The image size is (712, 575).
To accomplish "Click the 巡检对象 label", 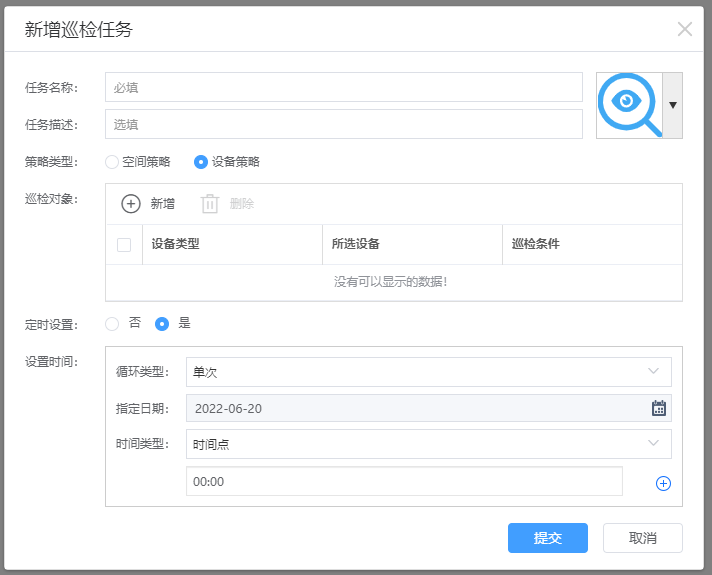I will coord(51,199).
